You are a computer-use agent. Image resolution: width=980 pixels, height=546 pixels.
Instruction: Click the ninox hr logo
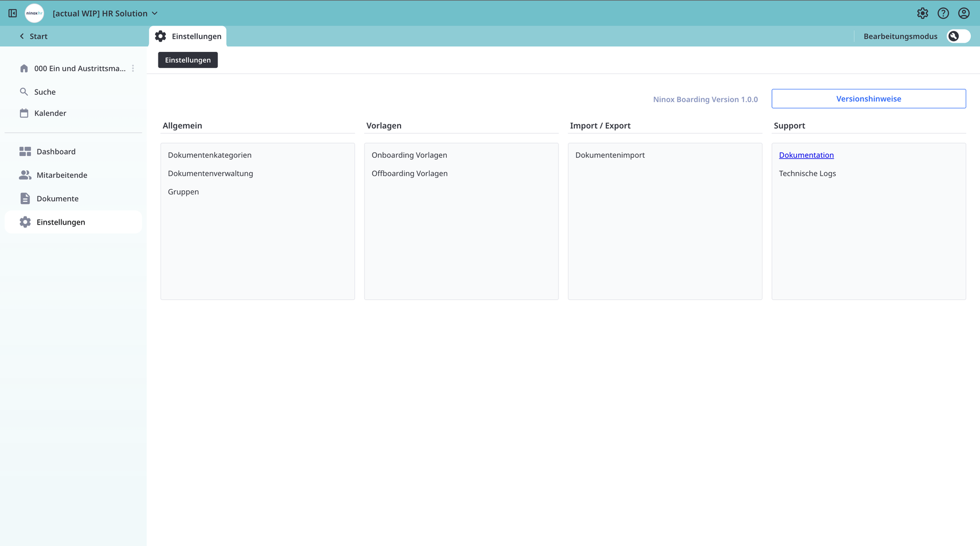click(x=34, y=13)
